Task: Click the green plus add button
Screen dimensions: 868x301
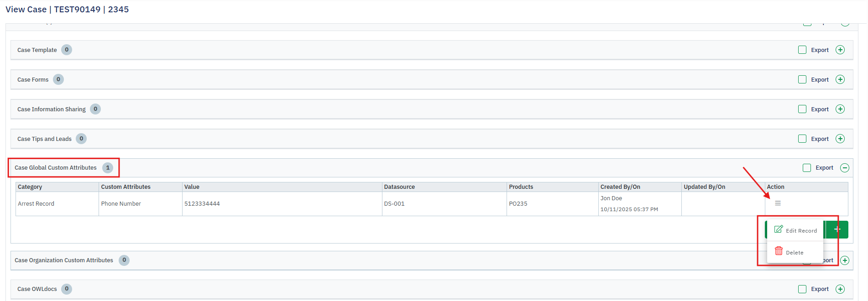Action: (x=837, y=229)
